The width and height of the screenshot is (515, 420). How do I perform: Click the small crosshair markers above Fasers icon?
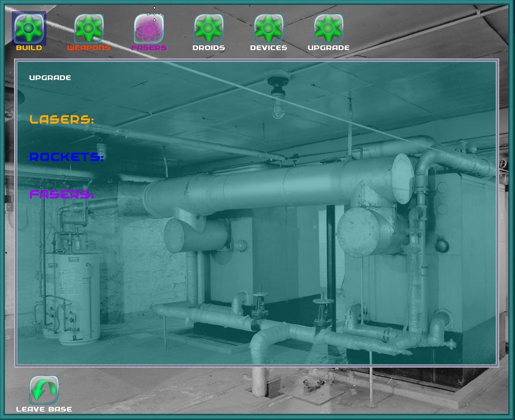click(x=154, y=14)
